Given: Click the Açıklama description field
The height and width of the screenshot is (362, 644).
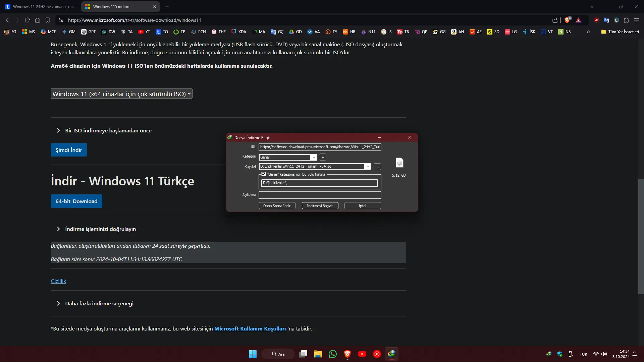Looking at the screenshot, I should (320, 195).
